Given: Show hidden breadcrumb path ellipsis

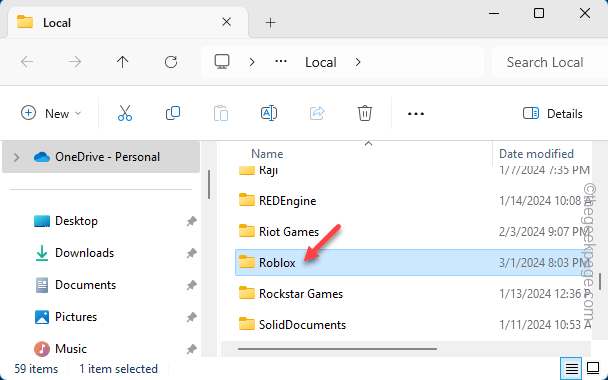Looking at the screenshot, I should pos(281,62).
